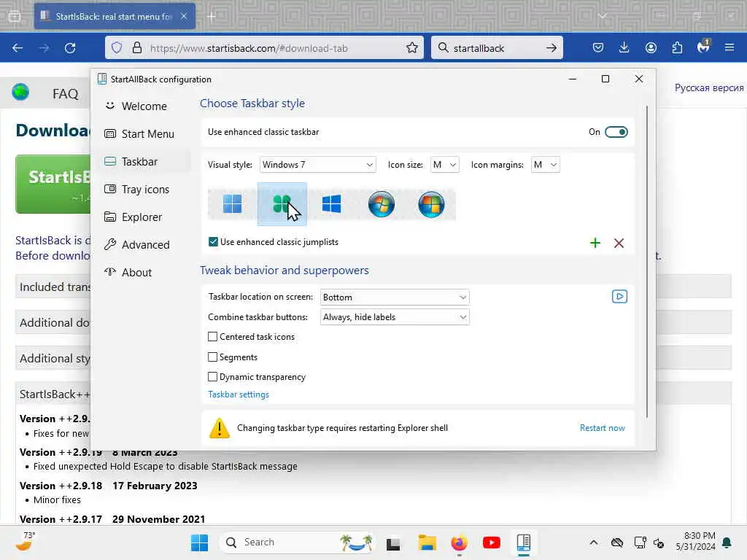The height and width of the screenshot is (560, 747).
Task: Open Combine taskbar buttons dropdown
Action: (x=395, y=317)
